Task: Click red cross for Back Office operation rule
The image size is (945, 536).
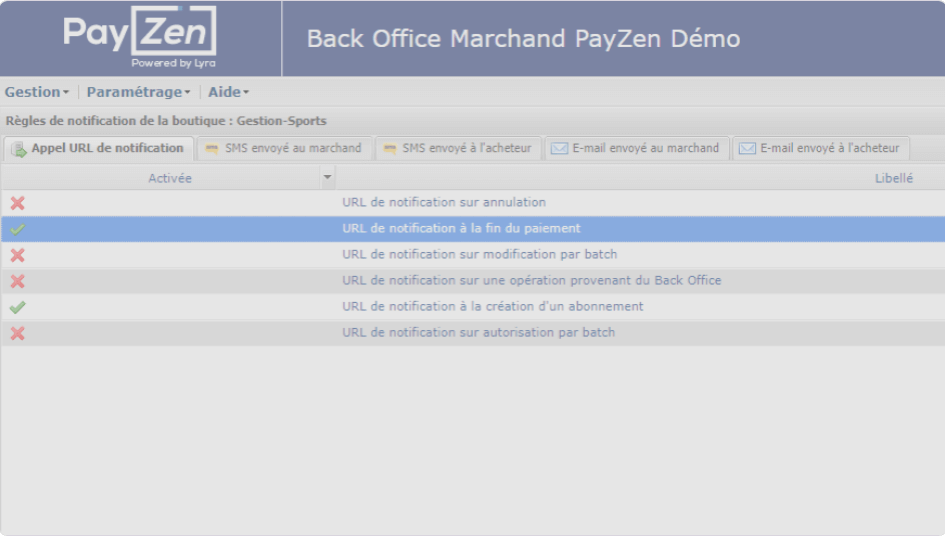Action: (x=17, y=281)
